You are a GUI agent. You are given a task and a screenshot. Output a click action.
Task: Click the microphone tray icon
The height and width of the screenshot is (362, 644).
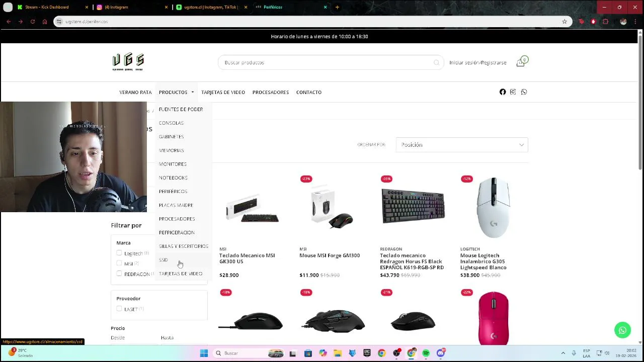574,353
